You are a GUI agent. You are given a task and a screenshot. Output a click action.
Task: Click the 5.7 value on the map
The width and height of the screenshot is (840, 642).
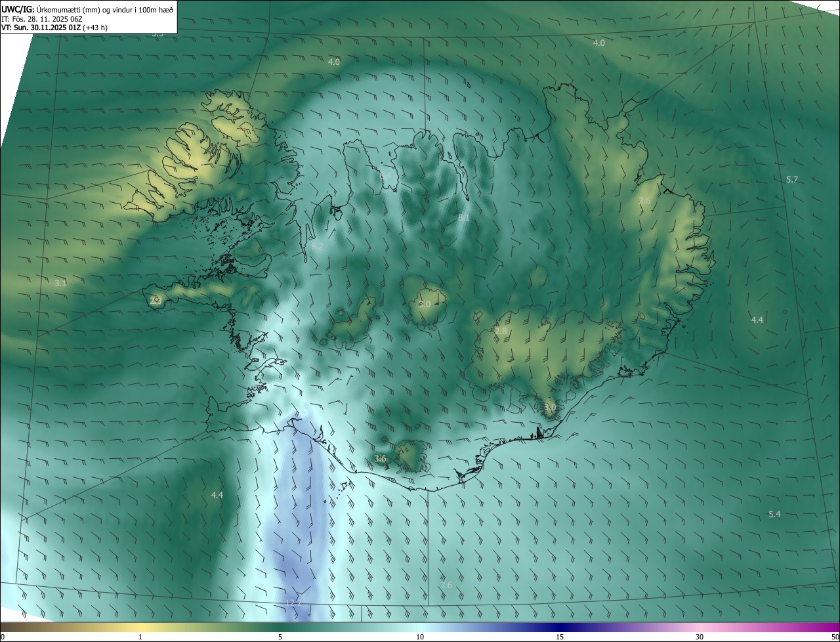[x=792, y=179]
